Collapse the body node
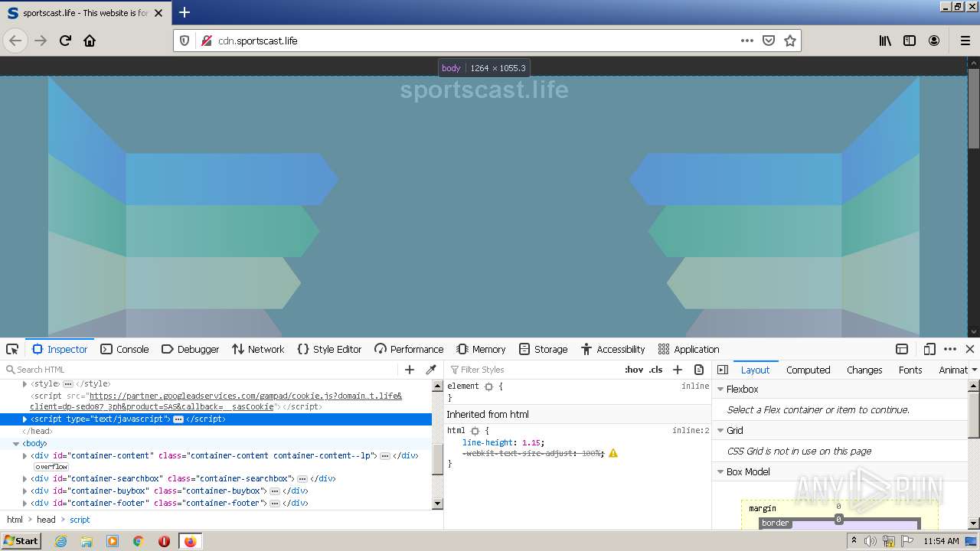Screen dimensions: 980x551 point(15,444)
